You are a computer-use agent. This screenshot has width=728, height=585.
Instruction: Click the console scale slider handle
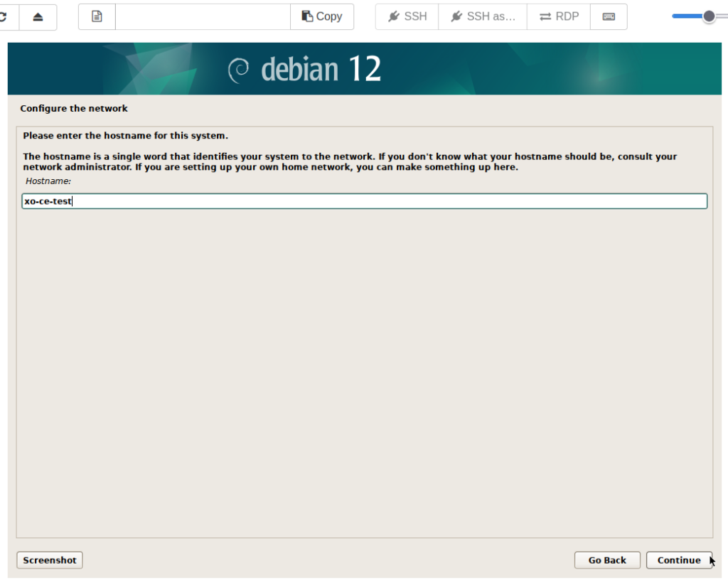point(708,16)
